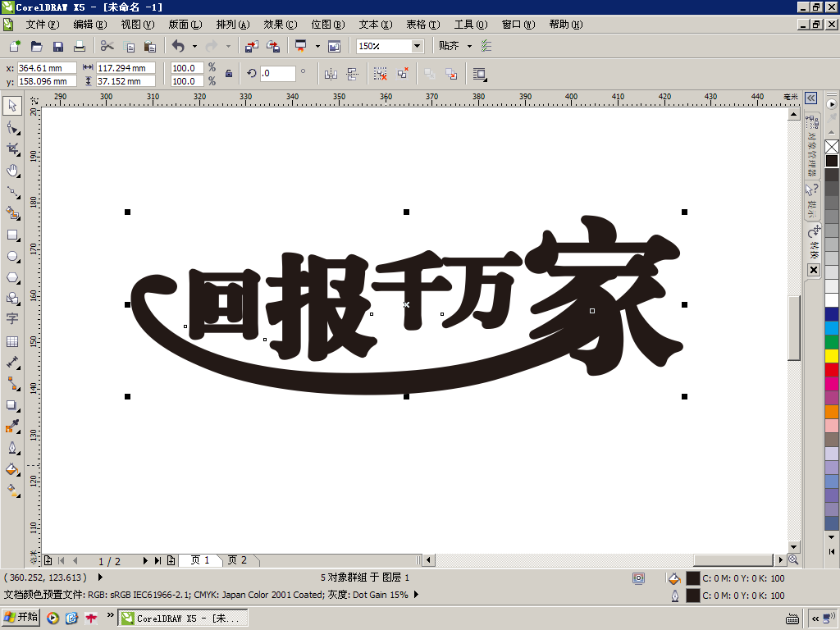Screen dimensions: 840x630
Task: Select the Crop tool
Action: tap(12, 149)
